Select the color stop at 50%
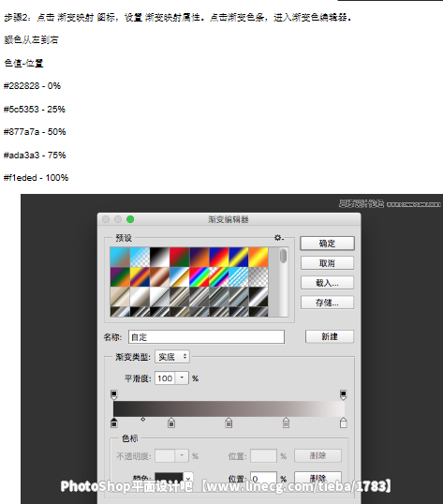This screenshot has width=443, height=504. (x=229, y=422)
